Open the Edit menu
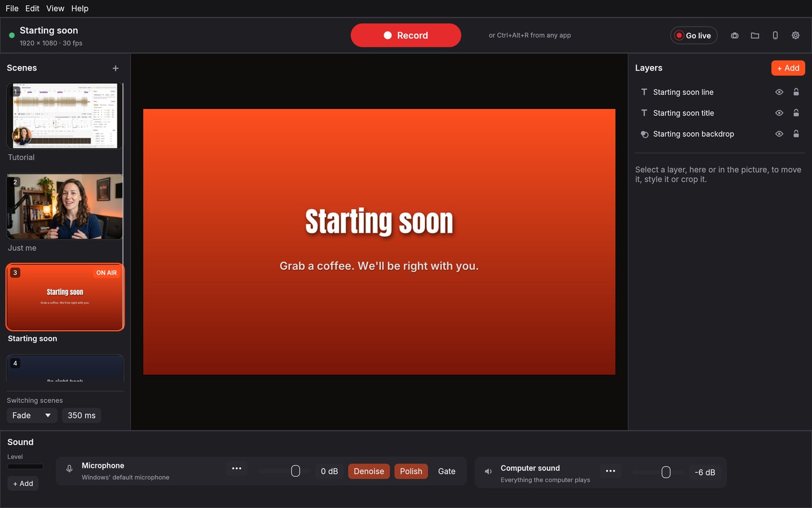The image size is (812, 508). tap(32, 8)
